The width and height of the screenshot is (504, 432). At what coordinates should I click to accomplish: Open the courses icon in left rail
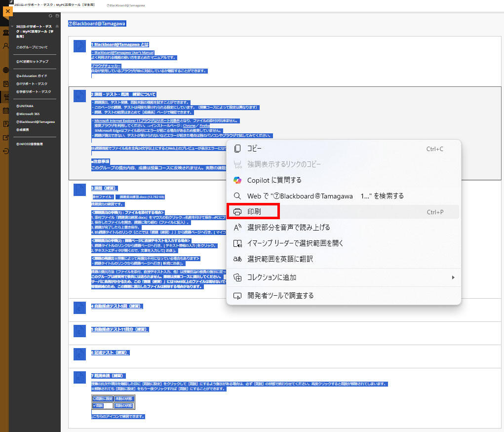coord(5,84)
